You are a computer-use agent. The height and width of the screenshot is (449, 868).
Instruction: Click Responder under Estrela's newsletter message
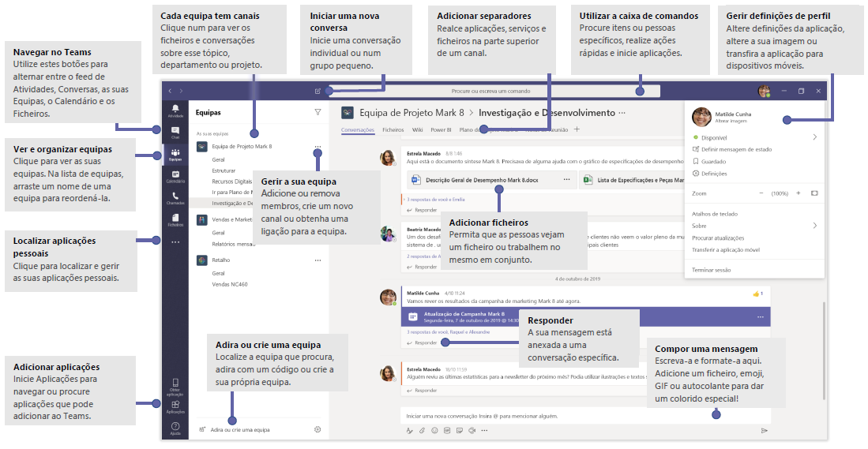423,391
